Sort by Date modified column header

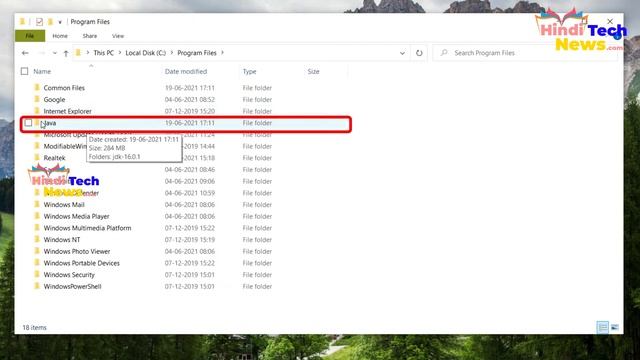(186, 71)
